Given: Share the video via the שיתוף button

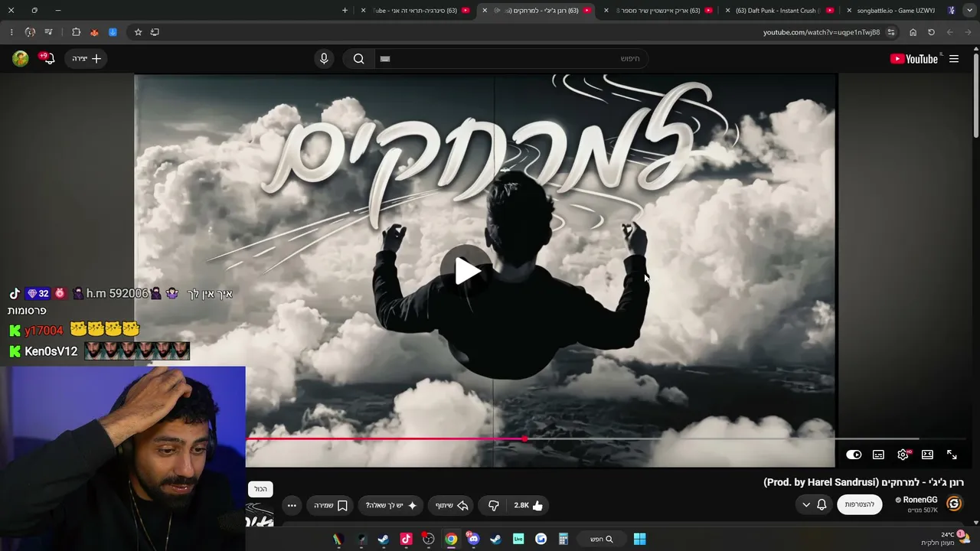Looking at the screenshot, I should [x=452, y=505].
